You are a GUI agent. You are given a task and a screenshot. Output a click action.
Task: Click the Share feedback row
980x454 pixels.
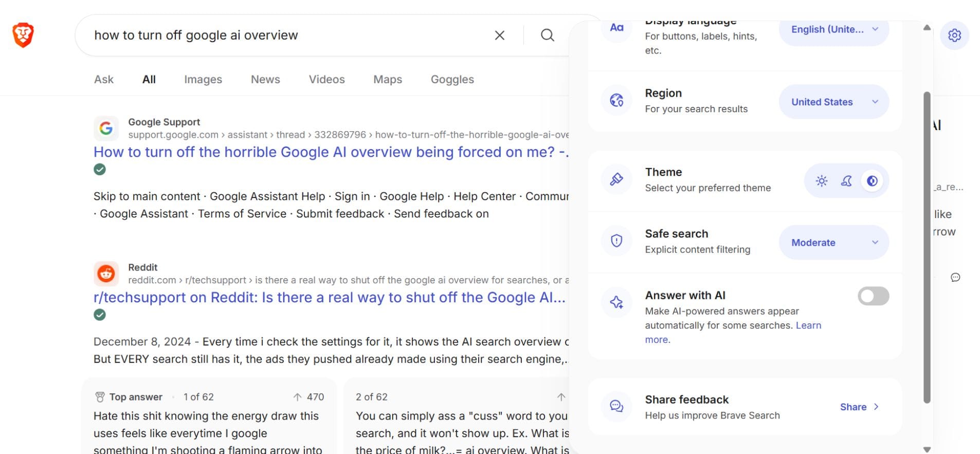[745, 407]
